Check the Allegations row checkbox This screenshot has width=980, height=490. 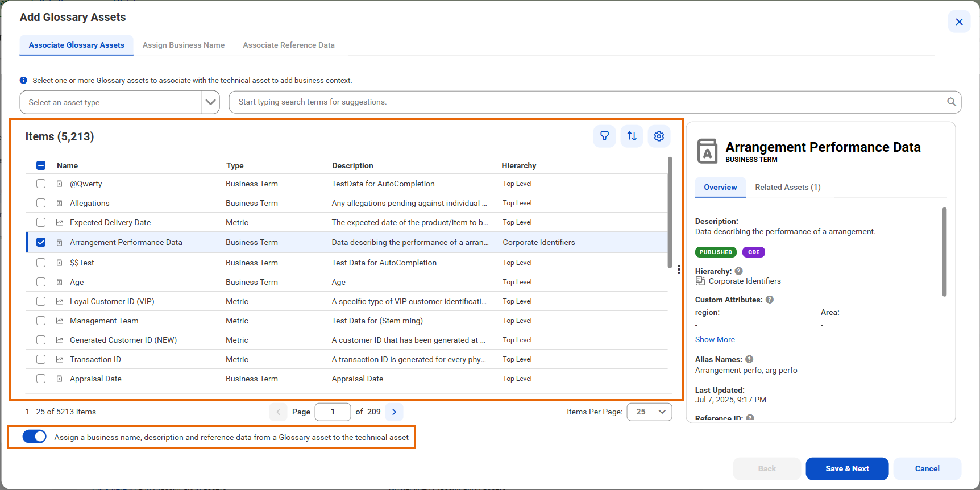coord(41,203)
